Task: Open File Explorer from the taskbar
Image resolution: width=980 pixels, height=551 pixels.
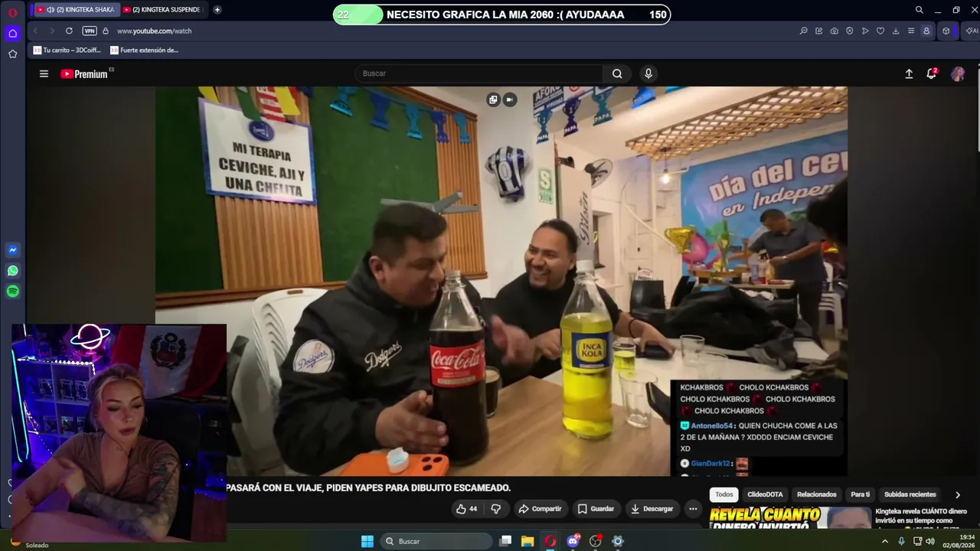Action: click(528, 541)
